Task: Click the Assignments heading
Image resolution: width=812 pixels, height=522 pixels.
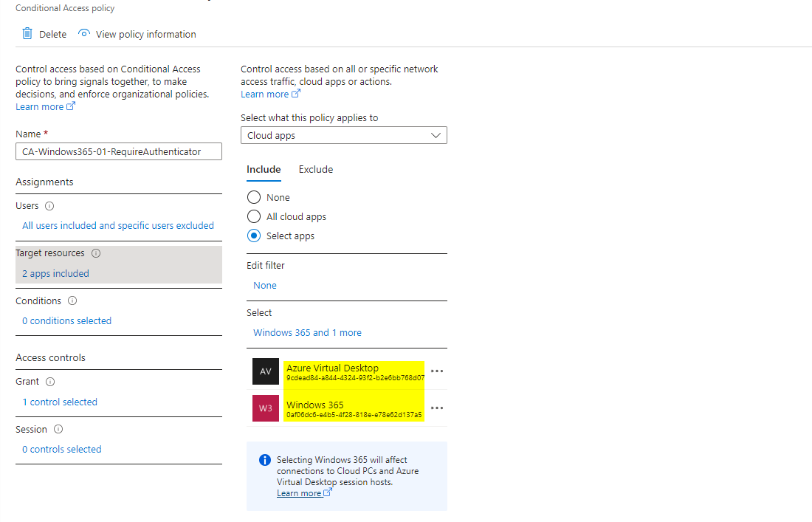Action: [44, 182]
